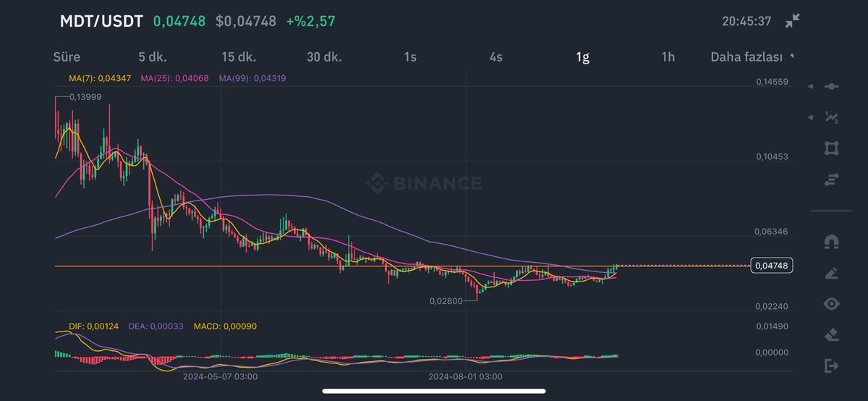Image resolution: width=868 pixels, height=401 pixels.
Task: Tap the DEA value label
Action: [x=156, y=326]
